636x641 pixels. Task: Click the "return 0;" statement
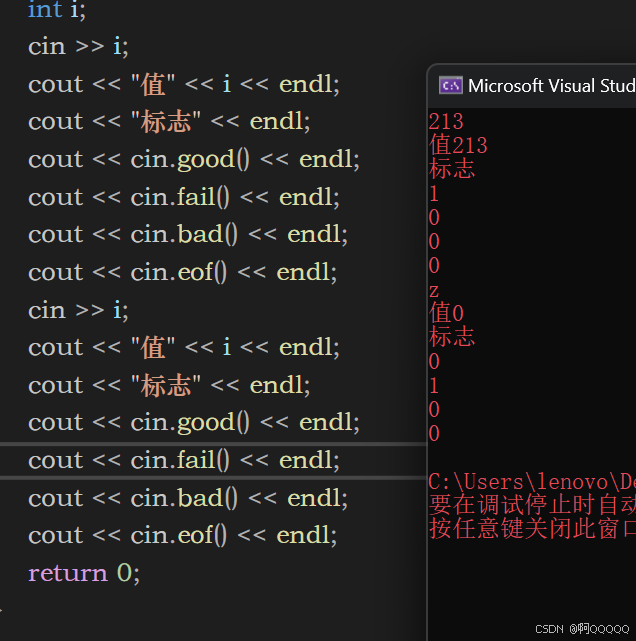point(84,573)
